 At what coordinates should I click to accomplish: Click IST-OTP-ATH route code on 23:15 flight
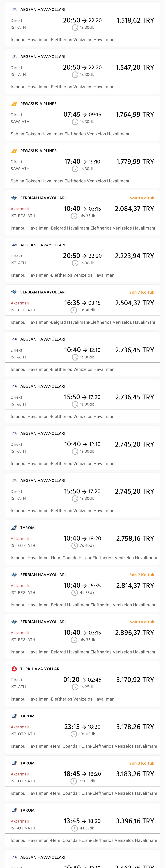23,734
